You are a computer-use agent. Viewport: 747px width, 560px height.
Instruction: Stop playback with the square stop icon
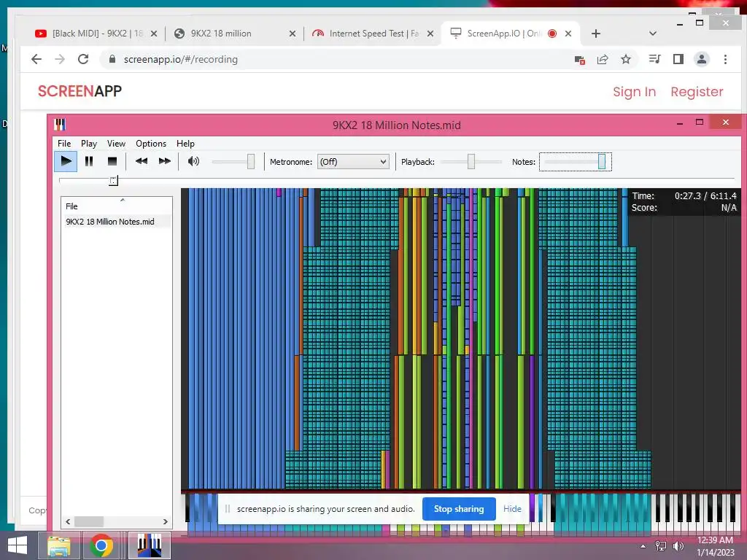click(112, 161)
